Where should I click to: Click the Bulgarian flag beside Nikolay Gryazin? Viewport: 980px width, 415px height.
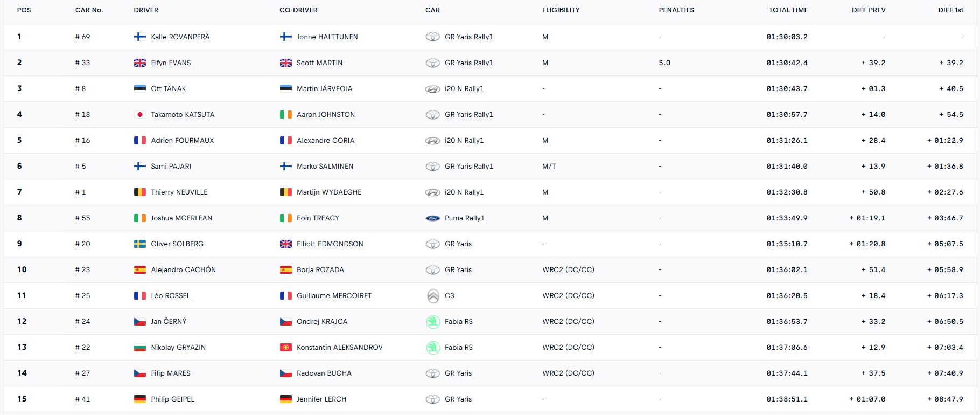(139, 348)
